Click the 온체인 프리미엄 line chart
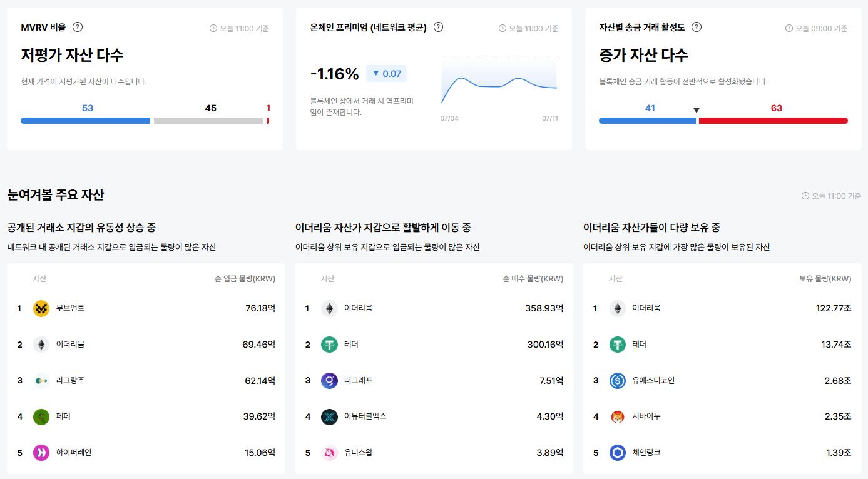 click(x=499, y=81)
